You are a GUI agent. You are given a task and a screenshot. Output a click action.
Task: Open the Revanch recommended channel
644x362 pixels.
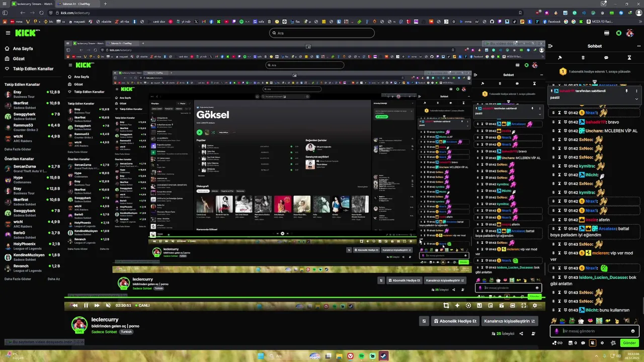click(32, 268)
